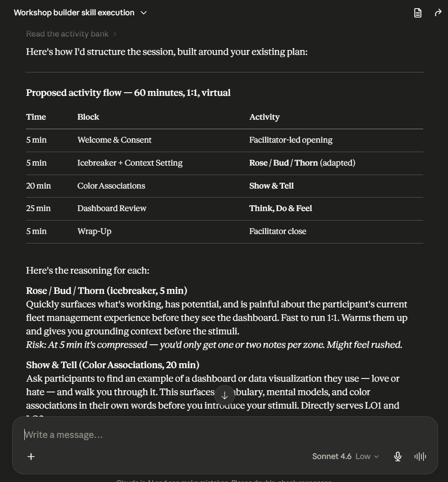
Task: Expand 'Read the activity bank' step
Action: click(71, 34)
